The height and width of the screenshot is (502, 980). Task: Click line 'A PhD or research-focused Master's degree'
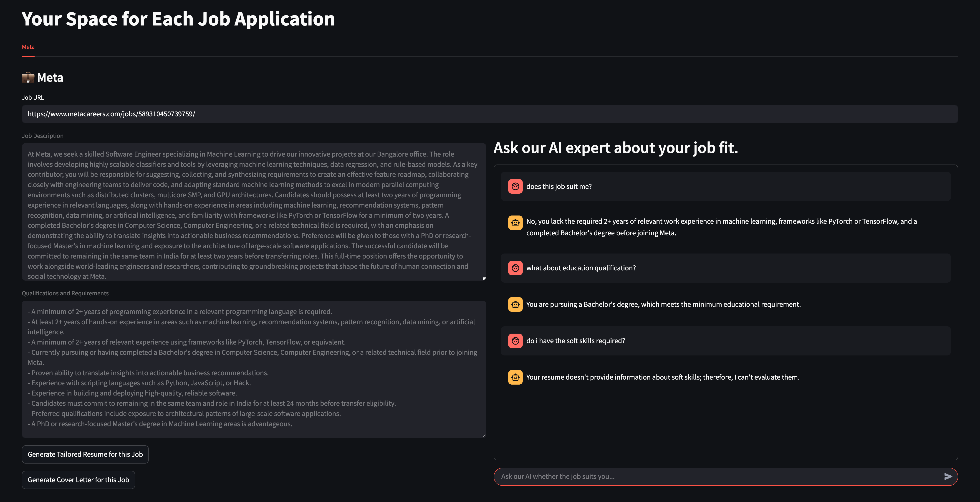pyautogui.click(x=160, y=424)
